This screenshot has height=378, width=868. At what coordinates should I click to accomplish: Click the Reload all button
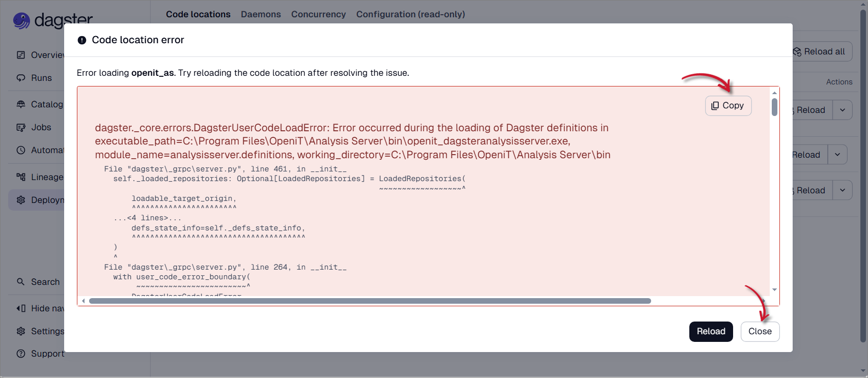(822, 51)
